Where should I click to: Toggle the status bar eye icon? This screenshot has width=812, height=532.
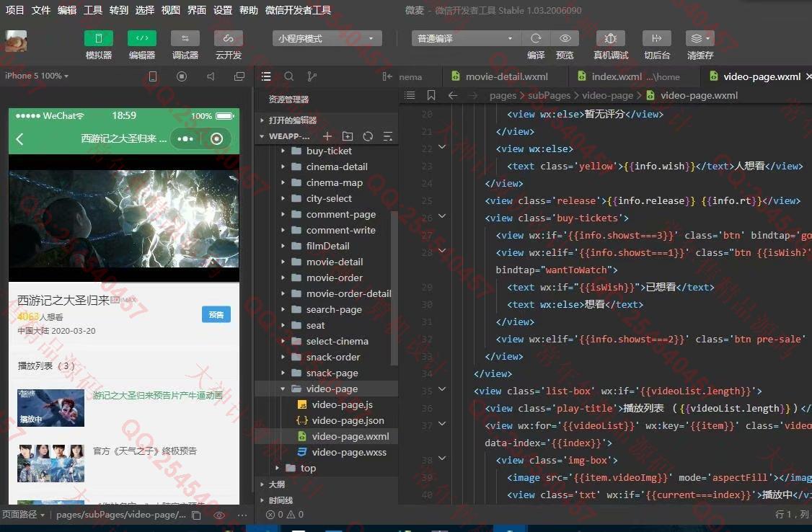[219, 515]
